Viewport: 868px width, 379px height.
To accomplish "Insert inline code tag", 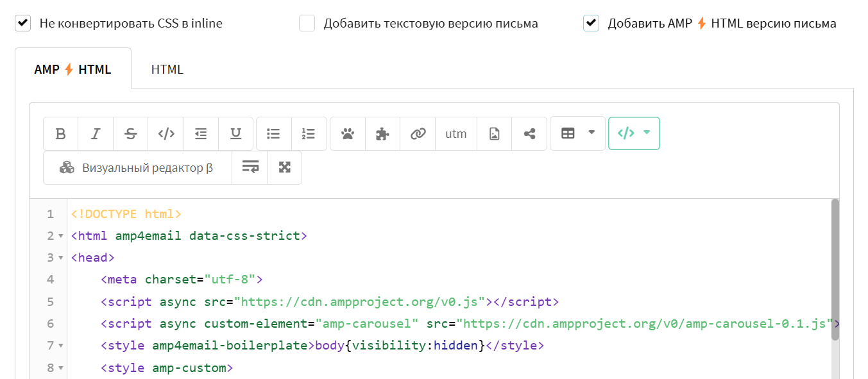I will pos(166,133).
